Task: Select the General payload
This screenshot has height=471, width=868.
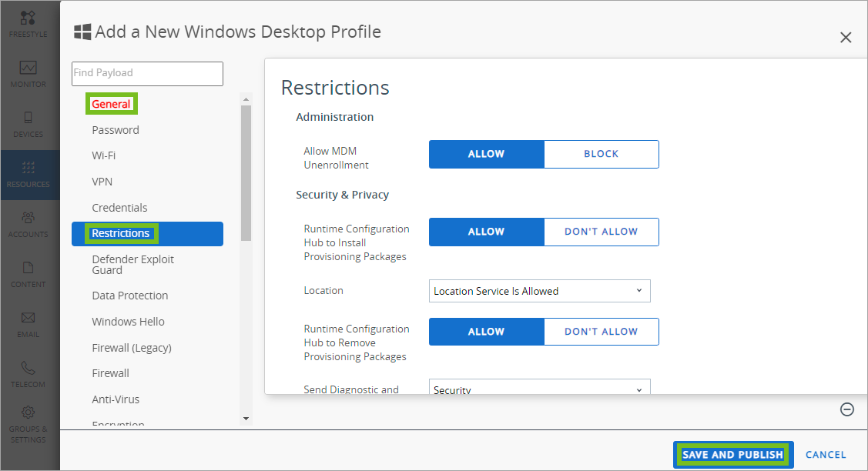Action: coord(111,104)
